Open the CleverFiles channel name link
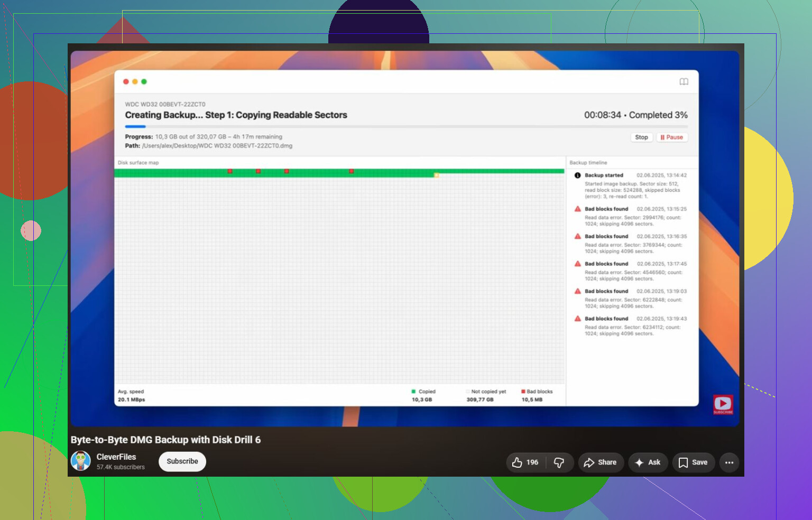This screenshot has height=520, width=812. coord(116,457)
